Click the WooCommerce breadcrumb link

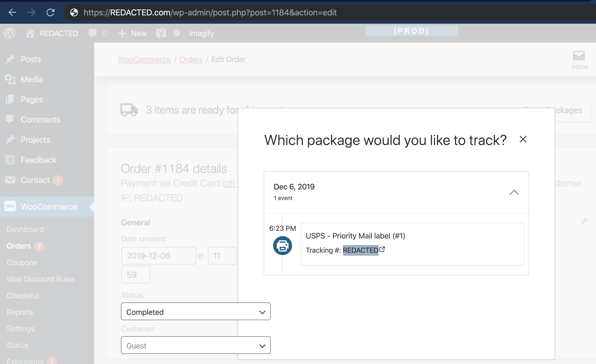coord(144,59)
